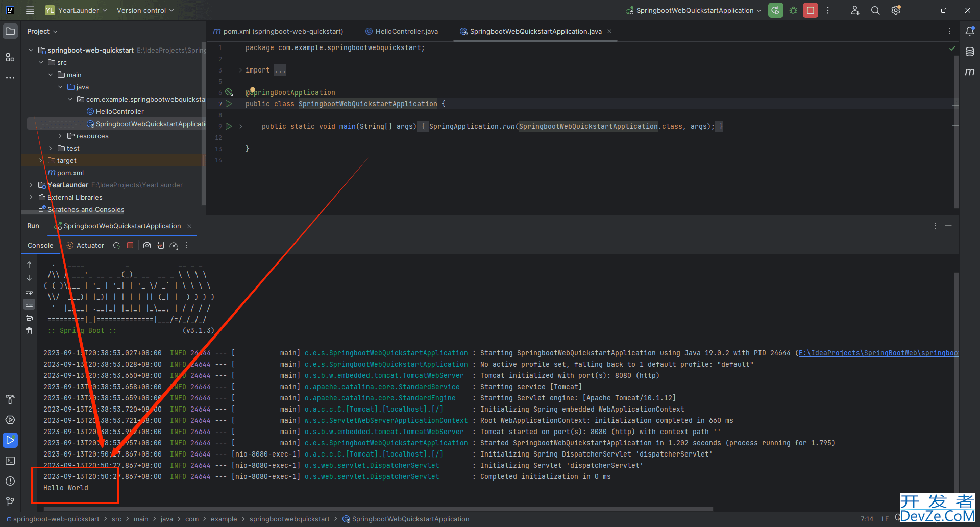Toggle soft-wrap in console
The image size is (980, 527).
coord(29,291)
